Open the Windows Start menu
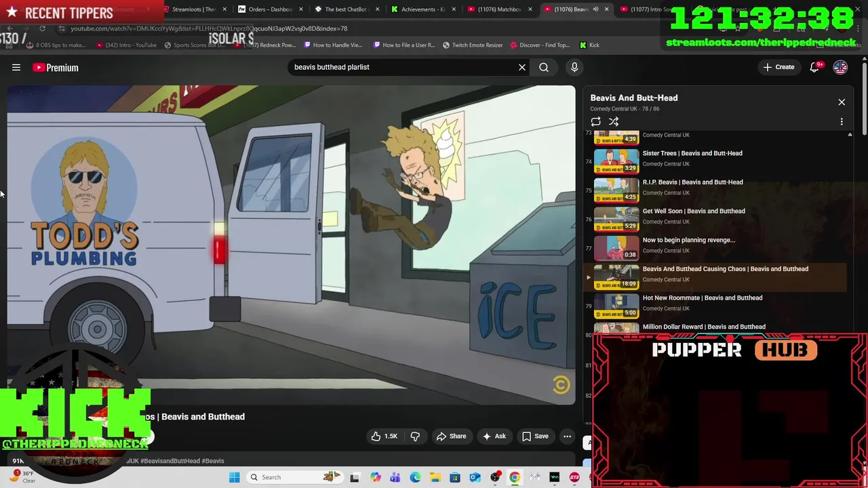868x488 pixels. click(x=234, y=478)
